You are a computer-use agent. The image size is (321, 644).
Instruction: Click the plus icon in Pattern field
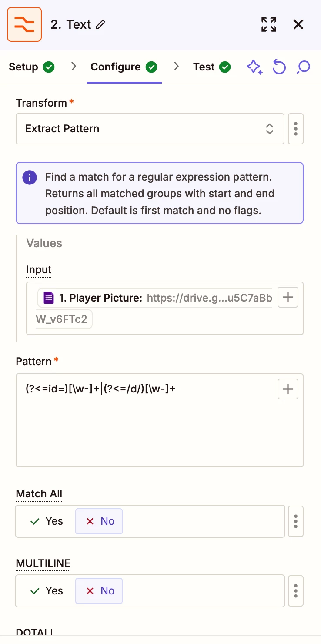(288, 389)
